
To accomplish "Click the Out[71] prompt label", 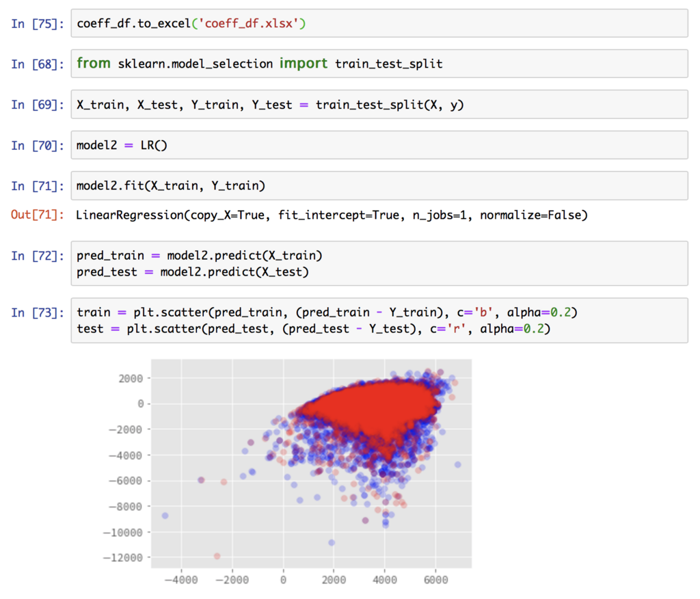I will click(38, 215).
